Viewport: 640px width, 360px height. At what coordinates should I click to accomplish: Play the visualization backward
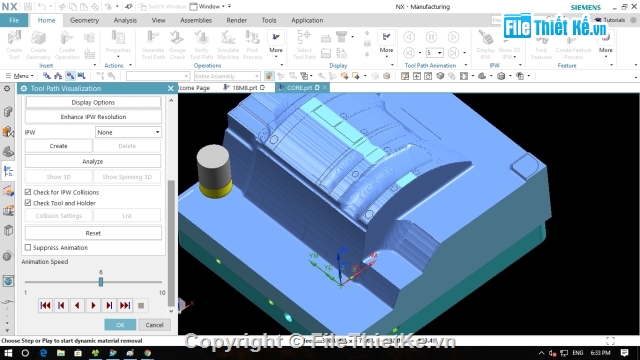[77, 305]
